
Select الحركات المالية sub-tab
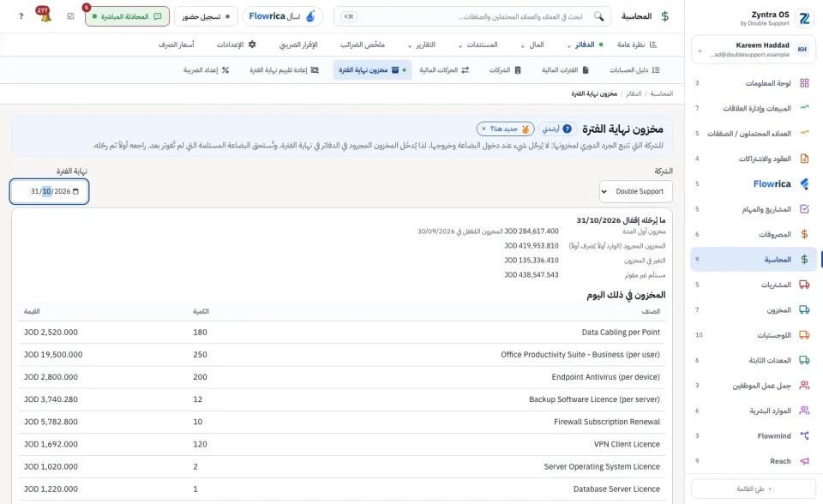(x=444, y=69)
